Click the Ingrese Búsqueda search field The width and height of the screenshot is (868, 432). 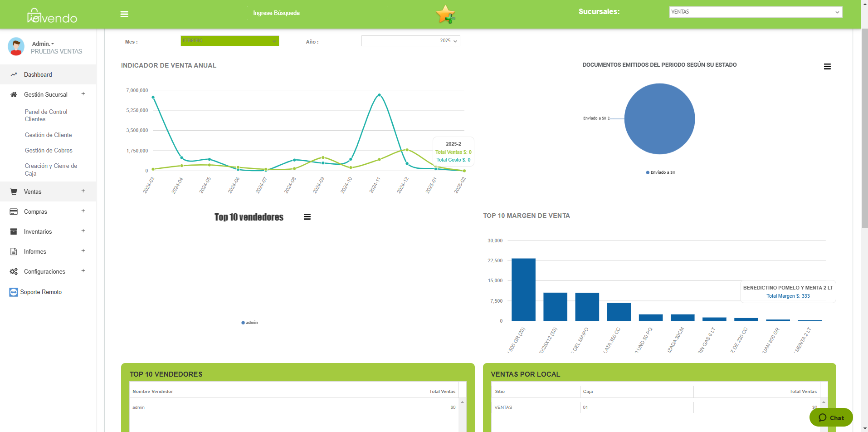click(x=276, y=13)
